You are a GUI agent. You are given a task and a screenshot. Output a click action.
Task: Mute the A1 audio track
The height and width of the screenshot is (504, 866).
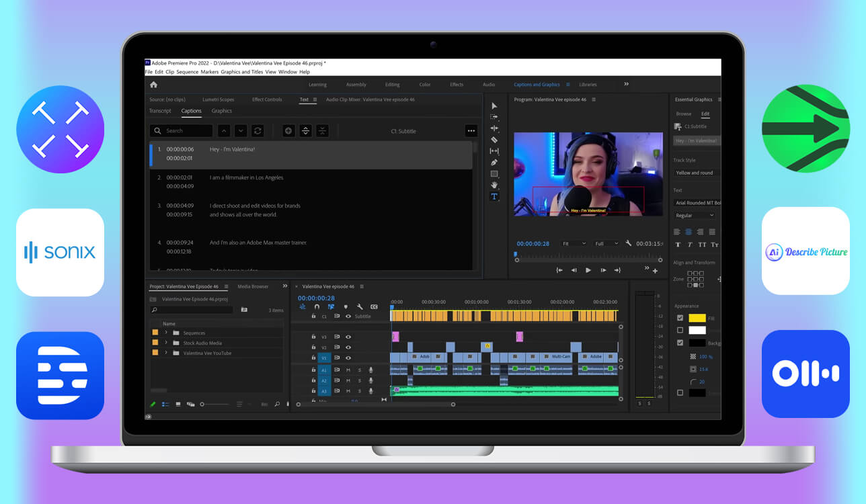click(348, 370)
